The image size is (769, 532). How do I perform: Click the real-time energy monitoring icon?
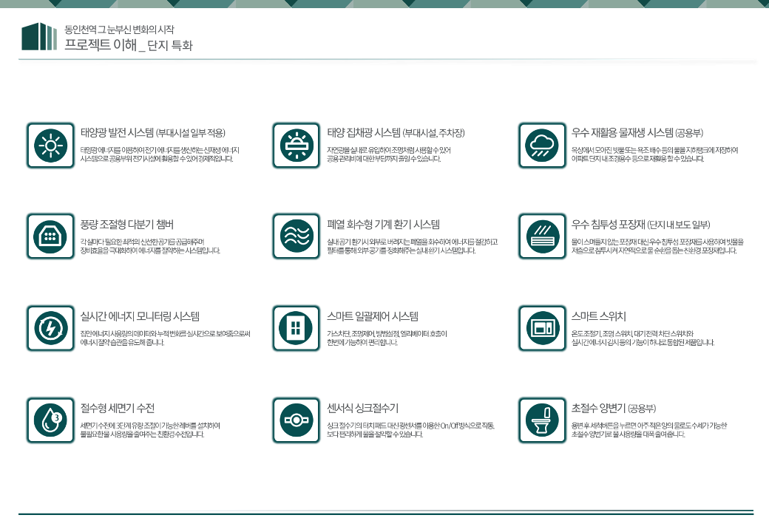pos(50,327)
